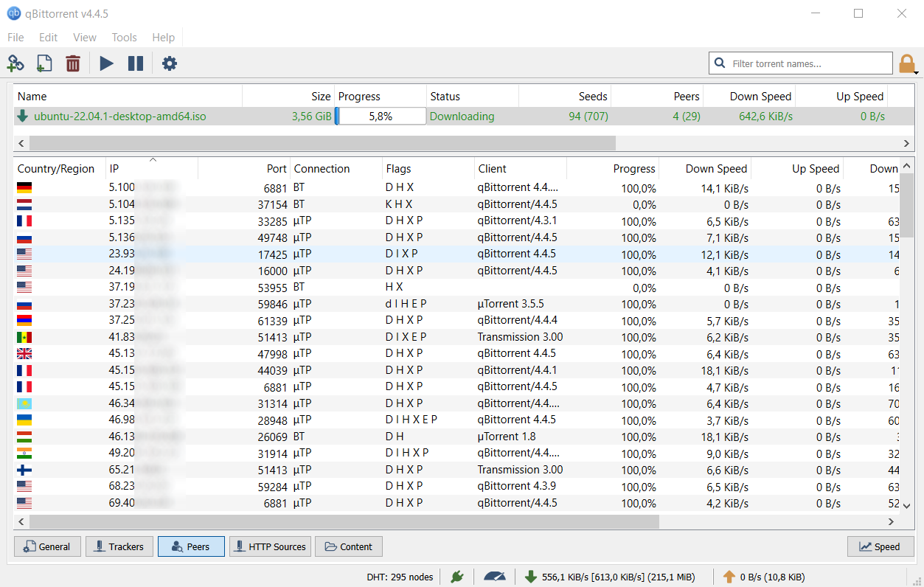Sort peers by Country/Region column header

[x=60, y=168]
